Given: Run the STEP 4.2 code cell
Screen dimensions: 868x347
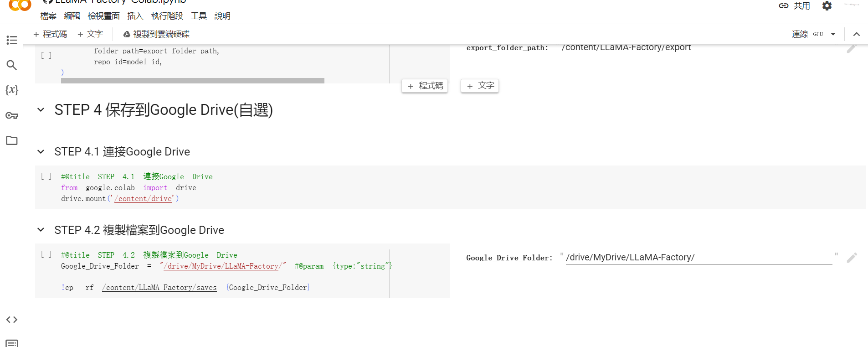Looking at the screenshot, I should pos(46,254).
